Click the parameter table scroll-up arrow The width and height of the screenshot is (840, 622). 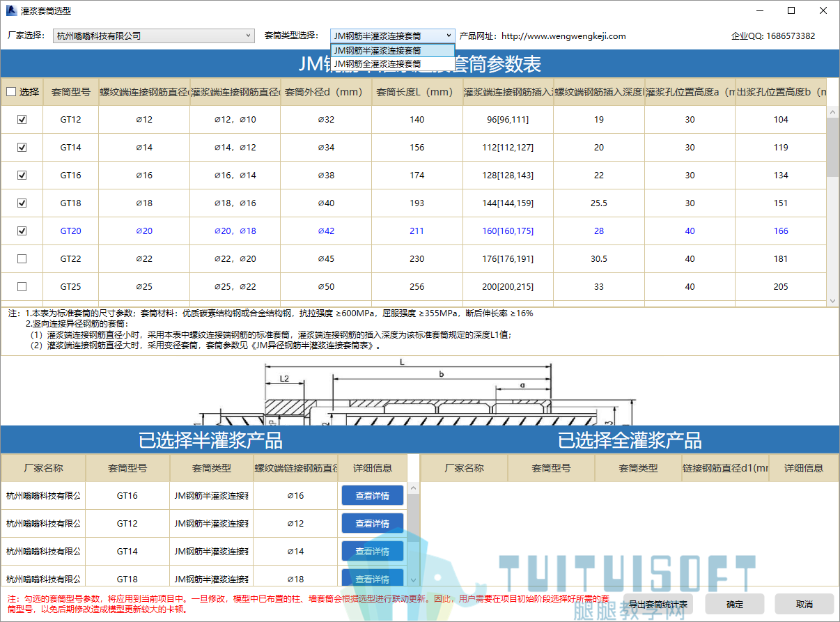(x=832, y=111)
